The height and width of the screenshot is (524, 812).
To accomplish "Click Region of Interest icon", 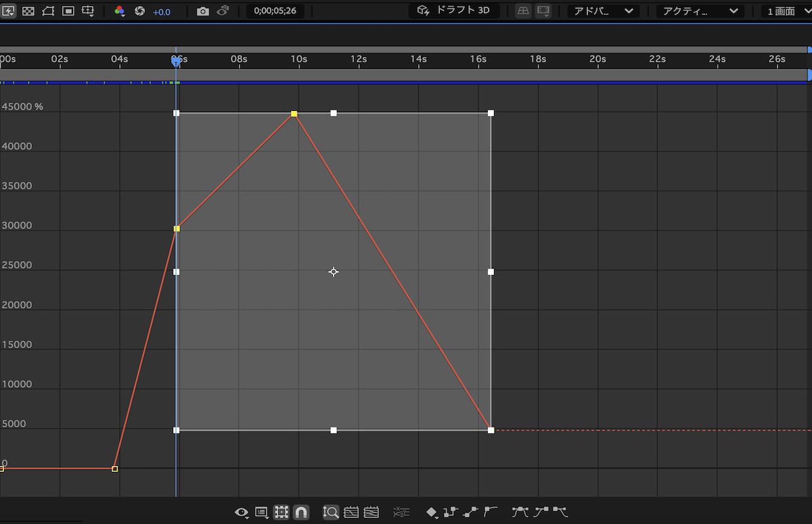I will pos(68,11).
